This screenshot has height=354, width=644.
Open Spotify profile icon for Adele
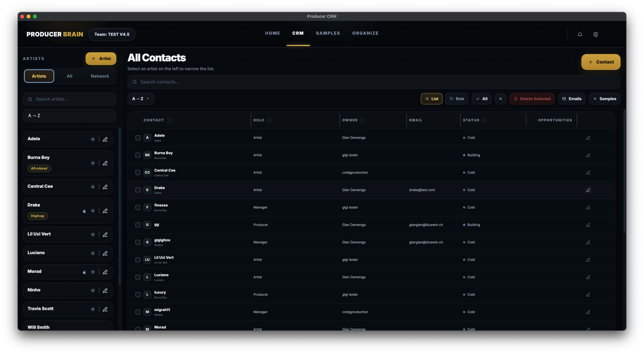coord(93,139)
